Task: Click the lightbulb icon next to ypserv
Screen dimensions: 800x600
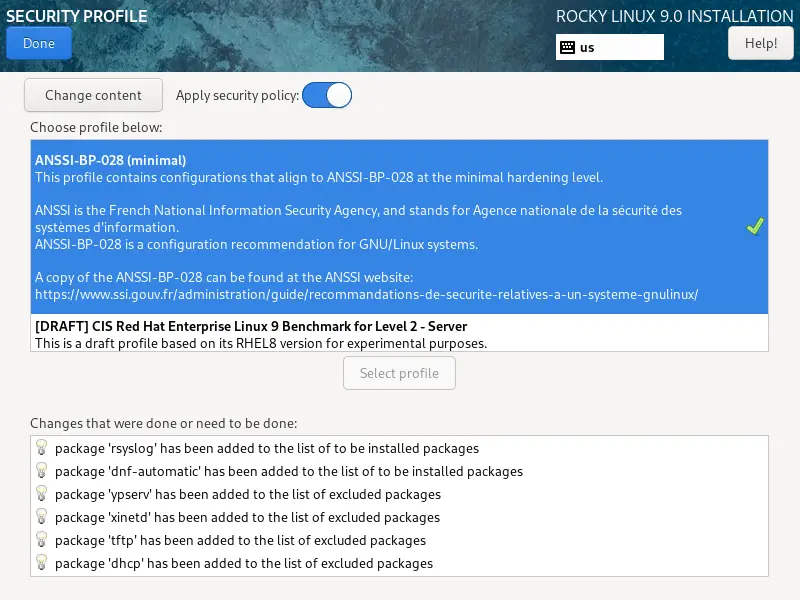Action: click(x=42, y=494)
